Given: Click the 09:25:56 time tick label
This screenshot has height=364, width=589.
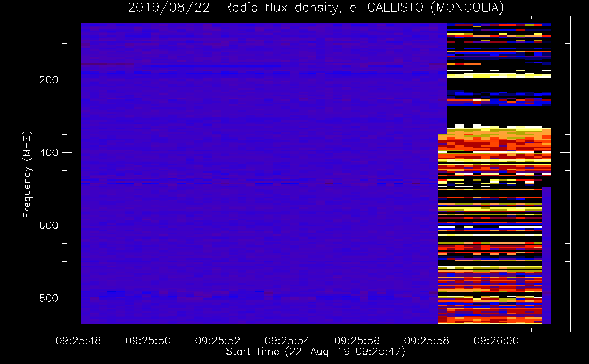Looking at the screenshot, I should coord(357,341).
